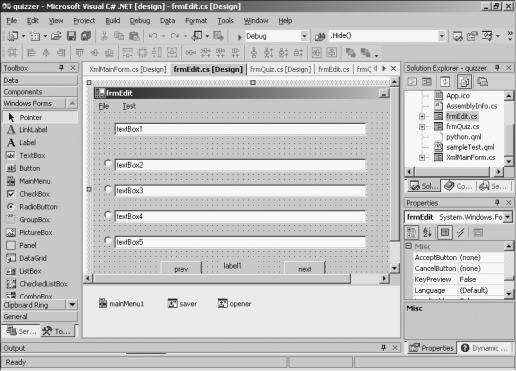Click the Cut toolbar icon
Image resolution: width=516 pixels, height=371 pixels.
tap(104, 36)
